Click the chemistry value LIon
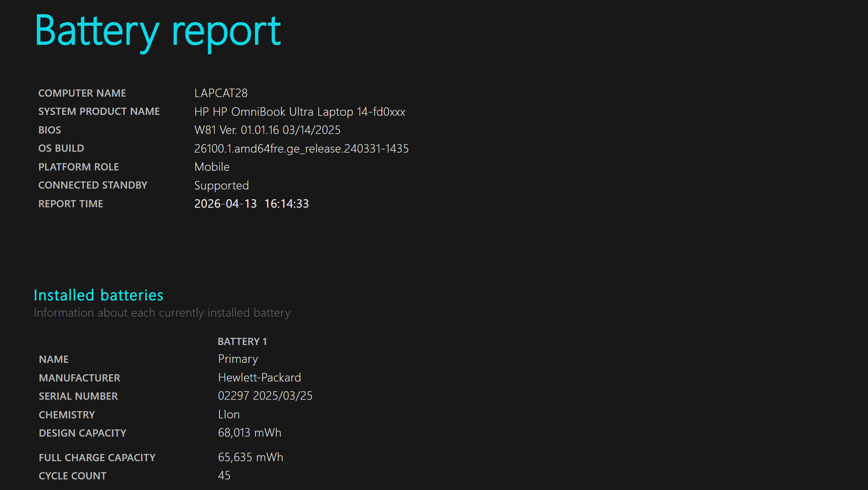Screen dimensions: 868x490 pyautogui.click(x=229, y=415)
